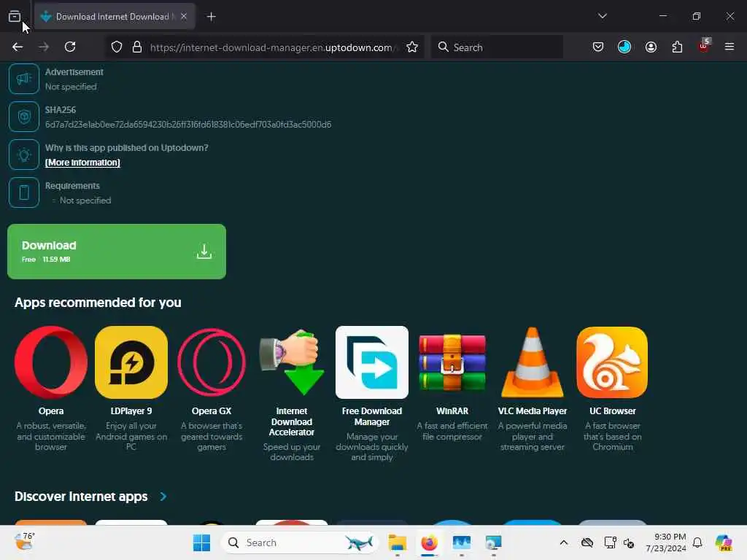
Task: Click the Opera app title
Action: click(x=51, y=411)
